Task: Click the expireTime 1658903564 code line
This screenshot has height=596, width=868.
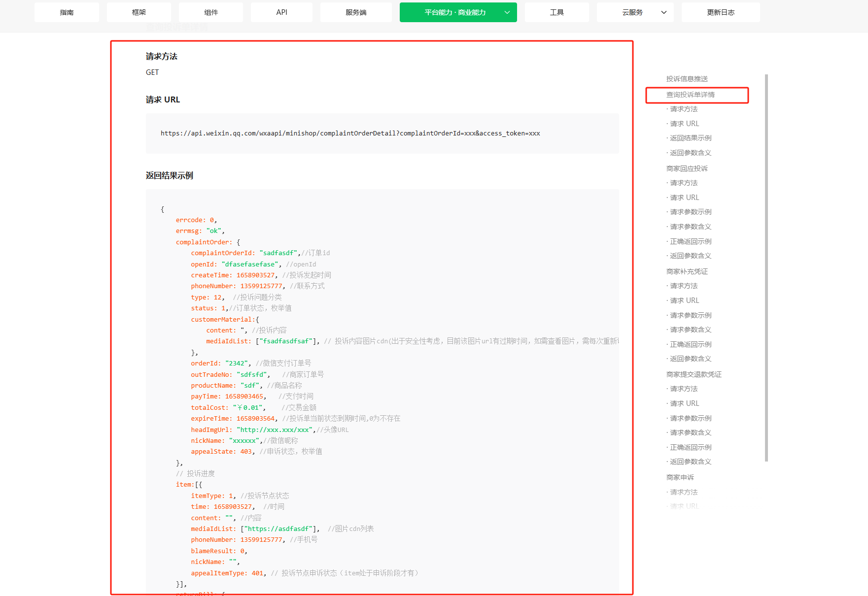Action: [x=296, y=419]
